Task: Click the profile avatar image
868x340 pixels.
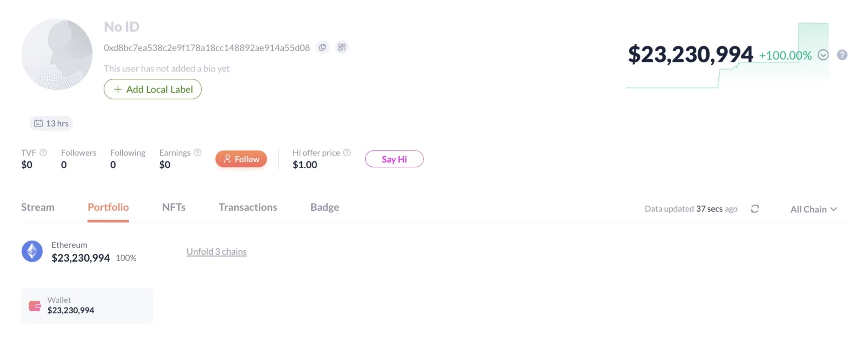Action: point(57,54)
